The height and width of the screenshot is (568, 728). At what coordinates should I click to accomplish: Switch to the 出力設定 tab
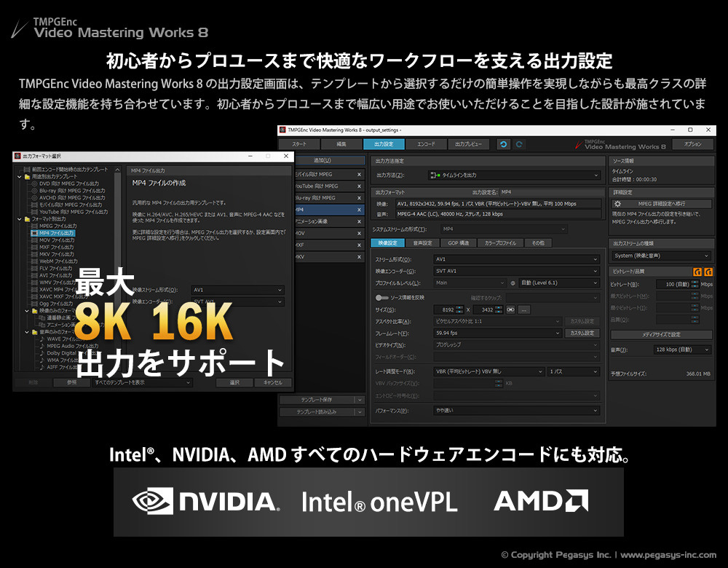click(x=384, y=144)
